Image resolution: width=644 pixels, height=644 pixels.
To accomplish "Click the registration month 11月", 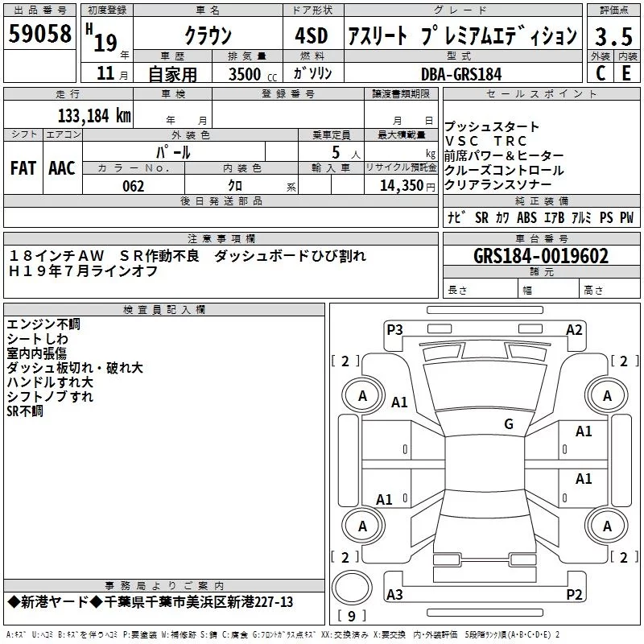I will point(112,74).
